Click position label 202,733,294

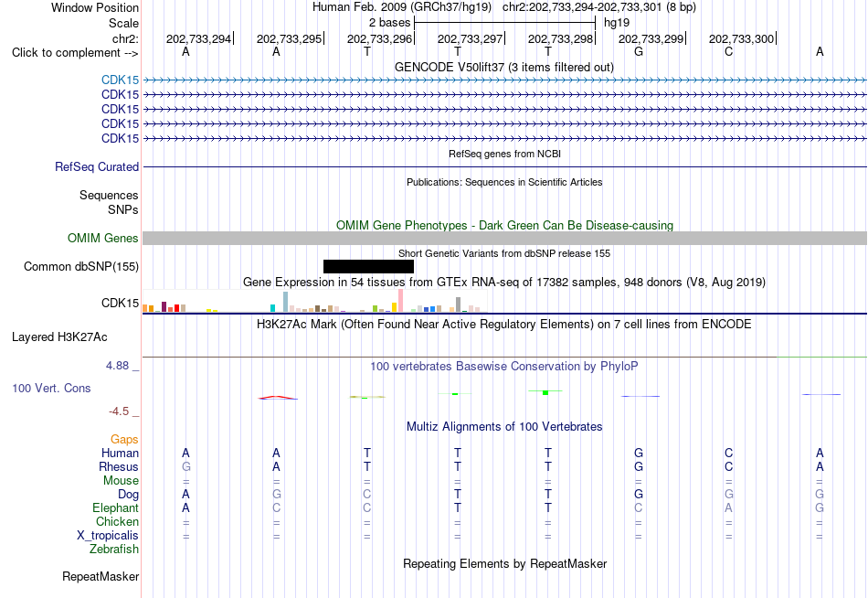(x=198, y=38)
